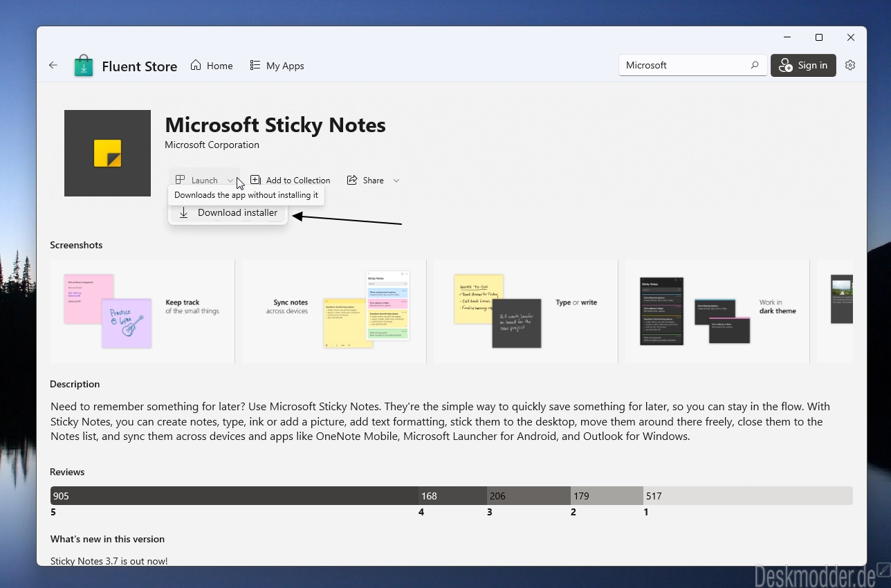This screenshot has height=588, width=891.
Task: Open the Home page
Action: 212,66
